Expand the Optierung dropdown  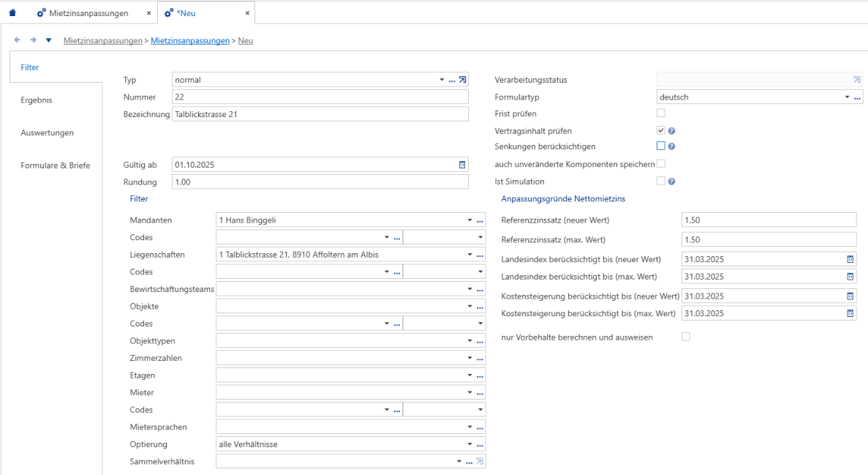(x=469, y=444)
